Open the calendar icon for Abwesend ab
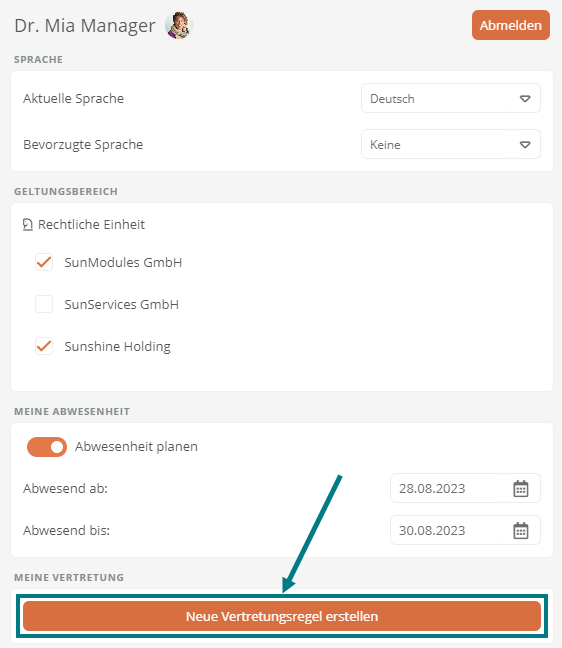Viewport: 562px width, 648px height. (x=521, y=488)
